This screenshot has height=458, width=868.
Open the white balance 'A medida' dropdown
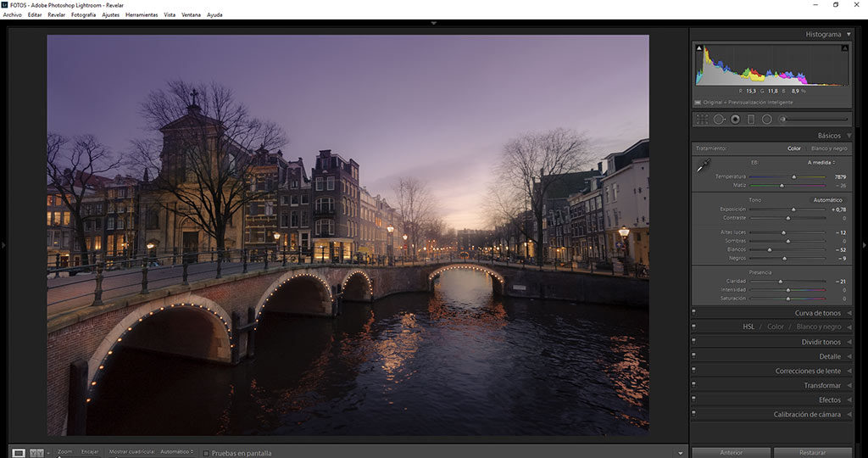pyautogui.click(x=821, y=162)
